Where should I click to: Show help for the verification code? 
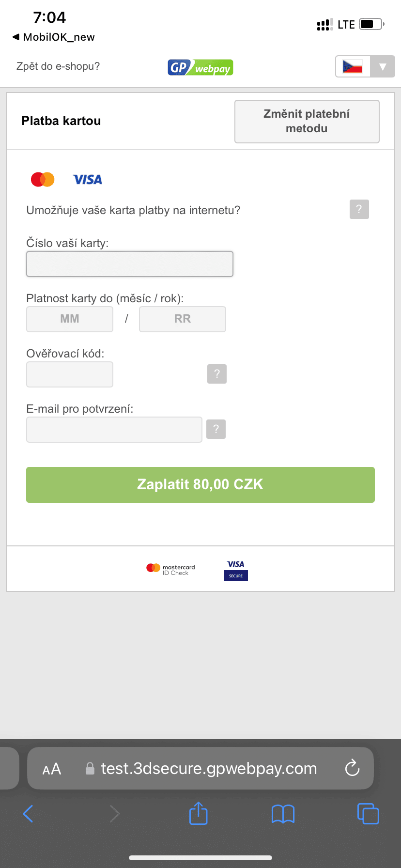coord(217,374)
